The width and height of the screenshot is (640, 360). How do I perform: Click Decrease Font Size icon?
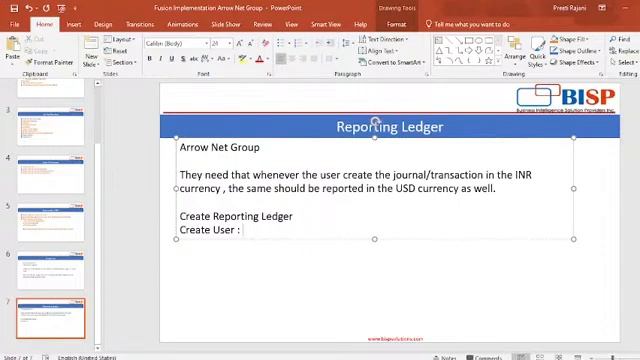[251, 43]
